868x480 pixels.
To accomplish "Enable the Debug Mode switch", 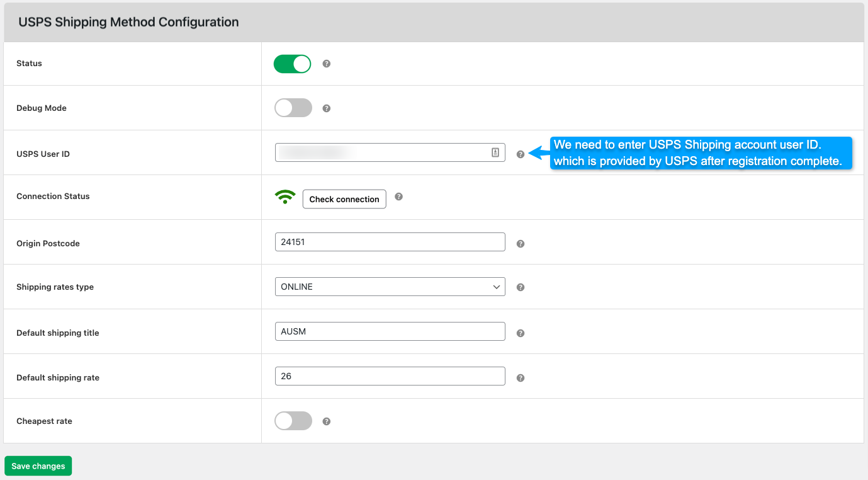I will (x=293, y=108).
